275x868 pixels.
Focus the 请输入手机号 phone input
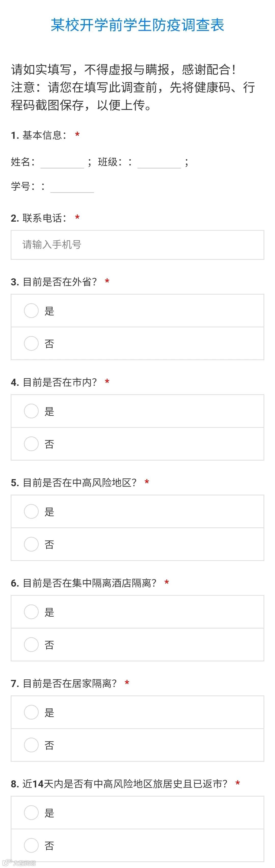tap(137, 245)
